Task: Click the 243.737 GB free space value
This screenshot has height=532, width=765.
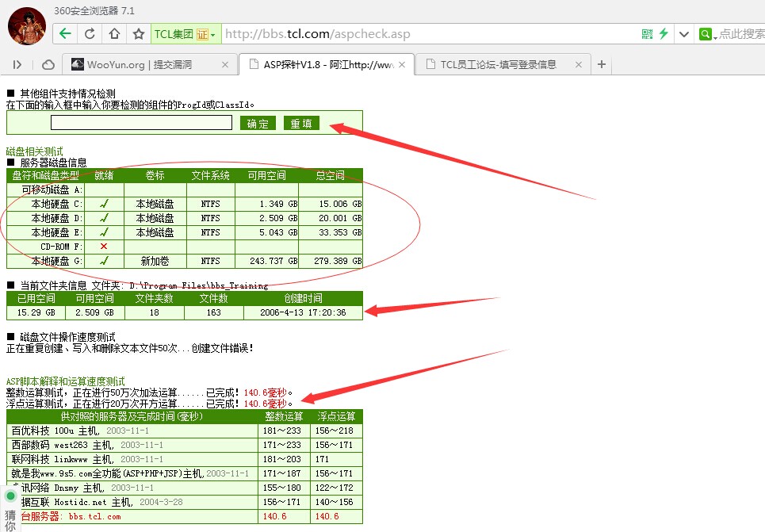Action: point(273,261)
